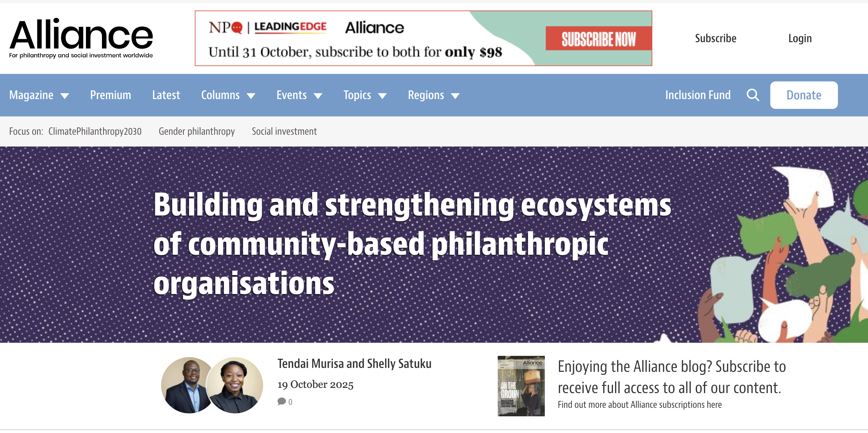The image size is (868, 433).
Task: Click the Alliance logo
Action: [x=81, y=38]
